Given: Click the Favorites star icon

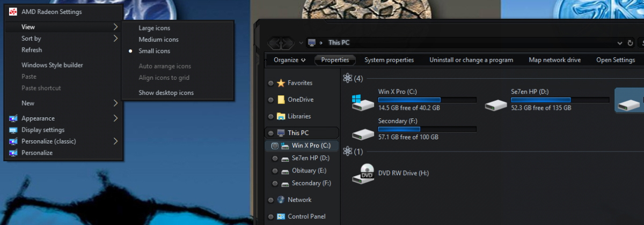Looking at the screenshot, I should (x=281, y=83).
